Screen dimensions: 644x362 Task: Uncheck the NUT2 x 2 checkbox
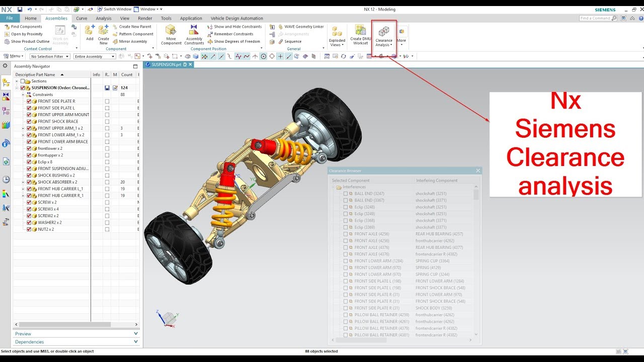(x=29, y=229)
